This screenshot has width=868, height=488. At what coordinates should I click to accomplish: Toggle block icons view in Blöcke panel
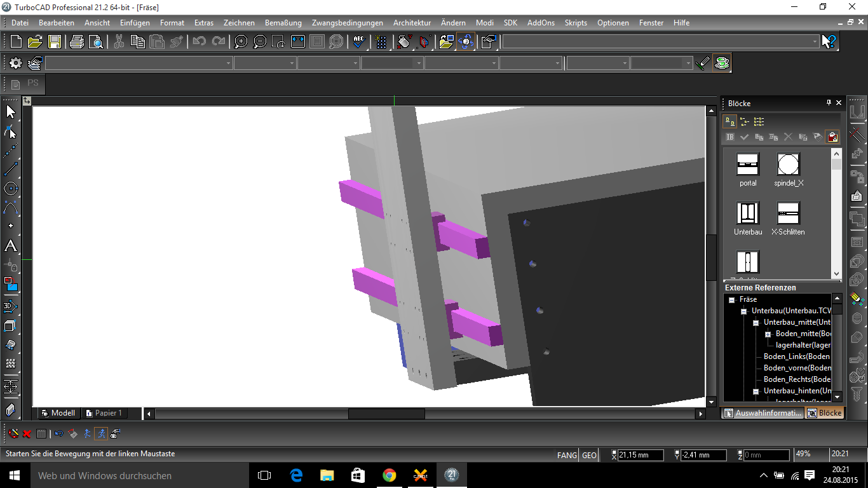tap(730, 121)
